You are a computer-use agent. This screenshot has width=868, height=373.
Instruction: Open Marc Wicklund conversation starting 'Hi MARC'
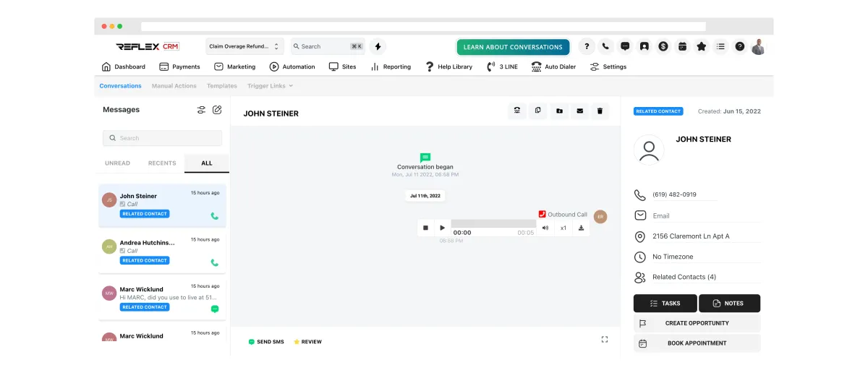(x=163, y=299)
